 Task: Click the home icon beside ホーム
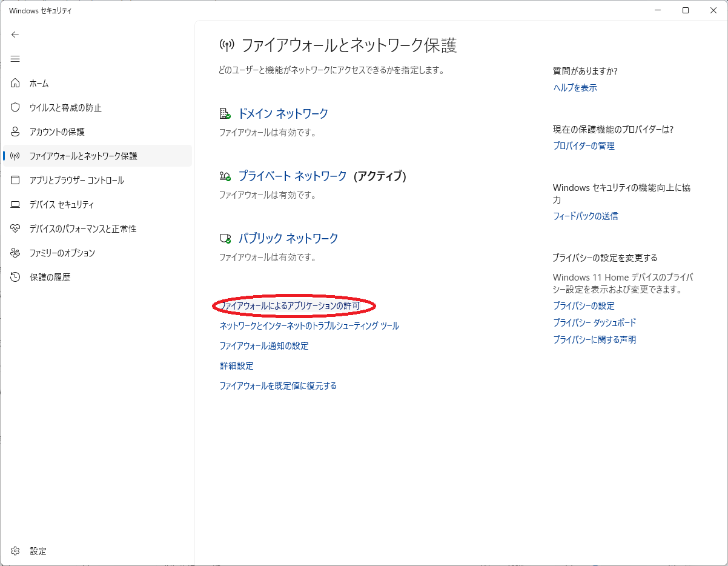16,83
